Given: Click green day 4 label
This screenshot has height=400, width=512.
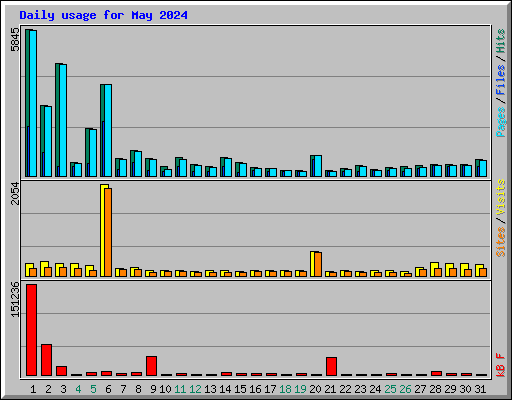Looking at the screenshot, I should coord(78,389).
